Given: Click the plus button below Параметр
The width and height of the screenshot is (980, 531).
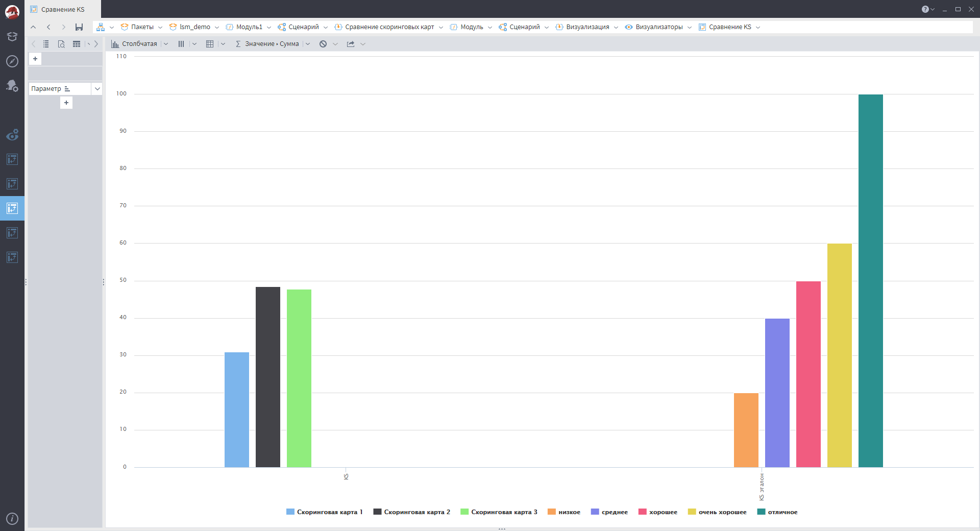Looking at the screenshot, I should (66, 103).
